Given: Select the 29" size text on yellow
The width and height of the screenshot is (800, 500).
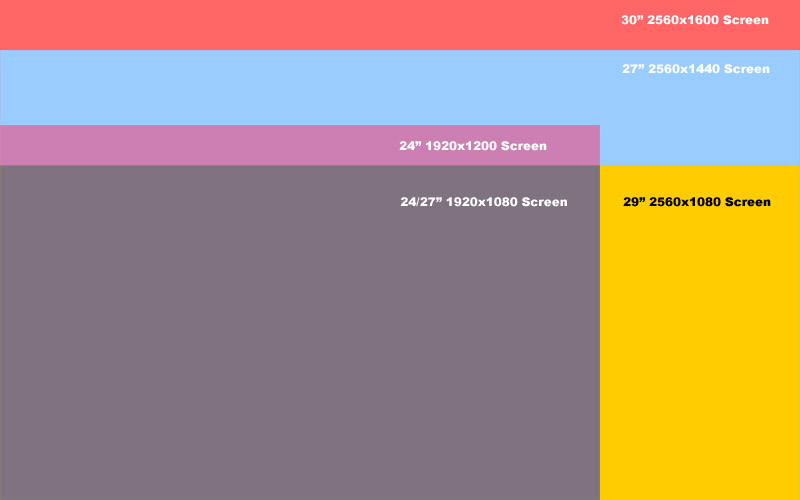Looking at the screenshot, I should pyautogui.click(x=634, y=202).
